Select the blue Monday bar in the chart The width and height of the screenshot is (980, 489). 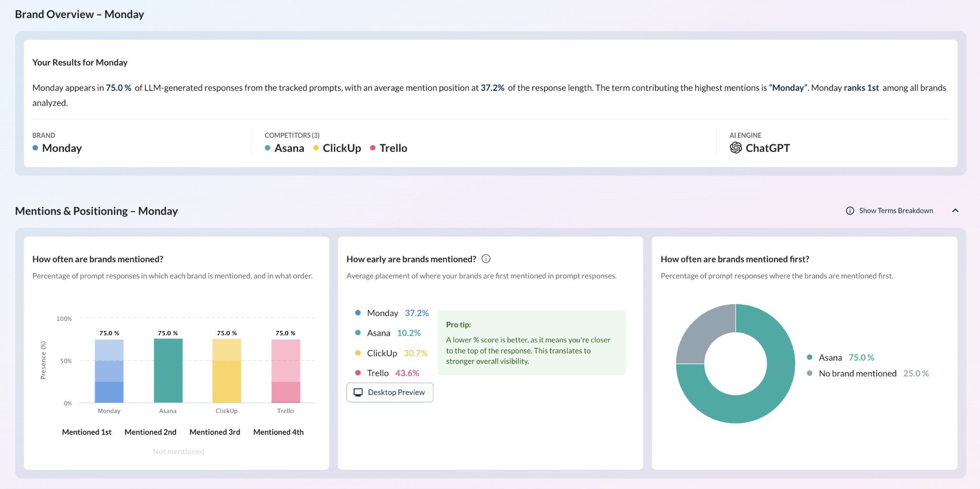click(x=109, y=371)
